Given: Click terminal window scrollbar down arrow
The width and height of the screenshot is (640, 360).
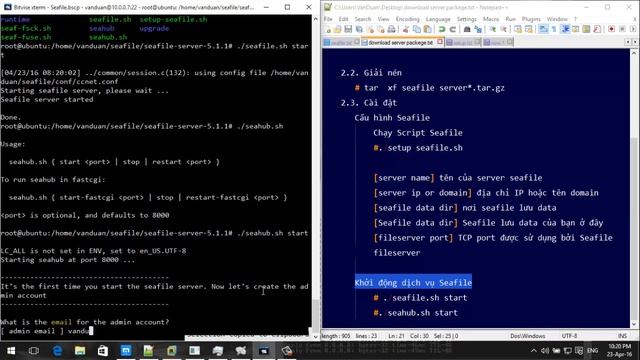Looking at the screenshot, I should tap(316, 337).
